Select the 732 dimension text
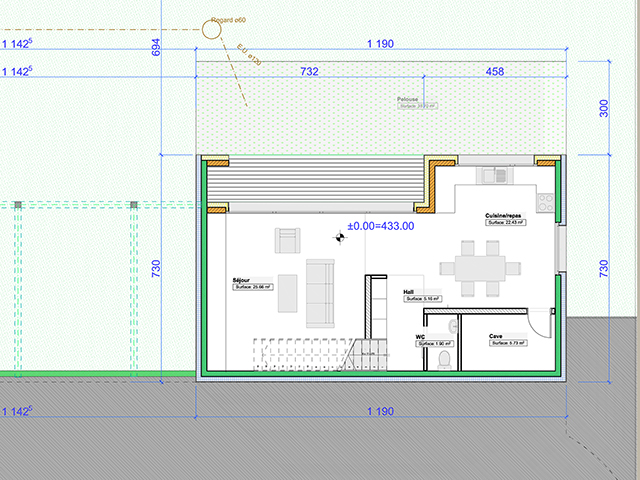 click(309, 71)
